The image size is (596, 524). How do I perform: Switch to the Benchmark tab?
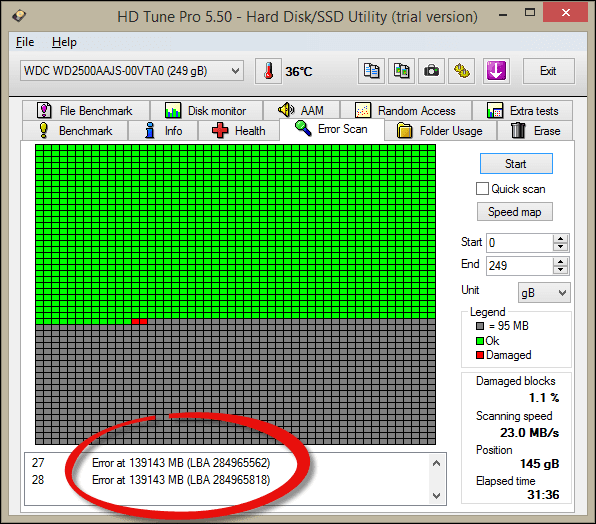click(76, 131)
